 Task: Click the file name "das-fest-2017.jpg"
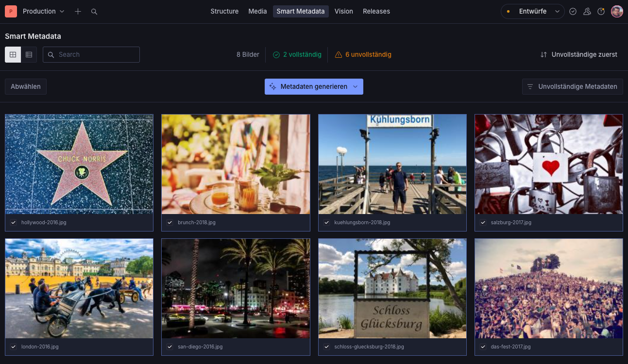511,347
